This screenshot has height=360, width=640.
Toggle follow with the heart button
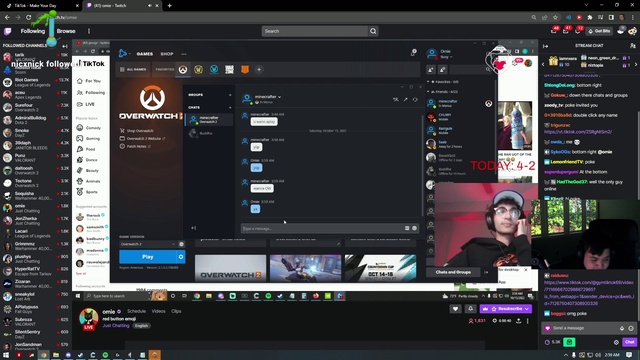456,309
